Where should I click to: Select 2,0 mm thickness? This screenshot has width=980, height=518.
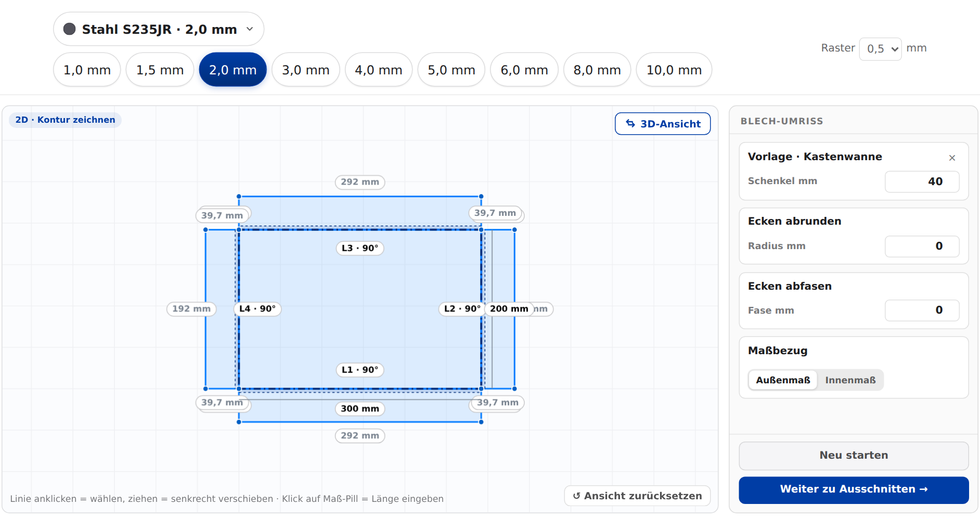233,70
